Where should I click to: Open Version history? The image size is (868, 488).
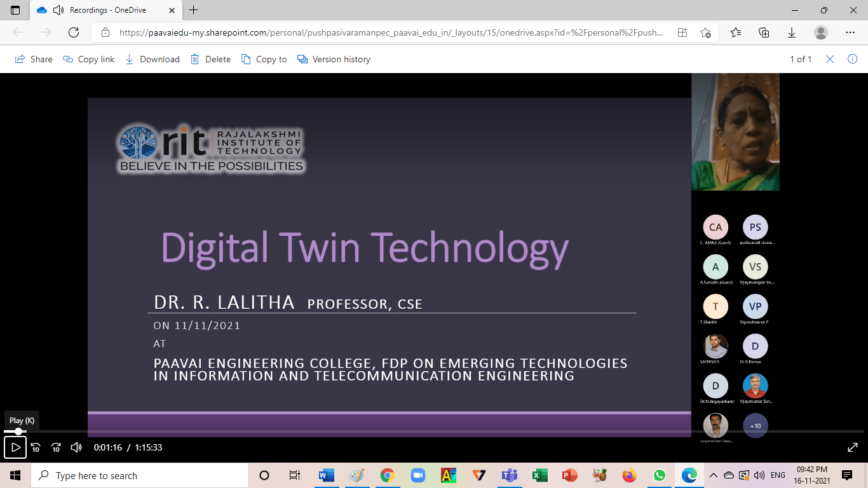[335, 59]
